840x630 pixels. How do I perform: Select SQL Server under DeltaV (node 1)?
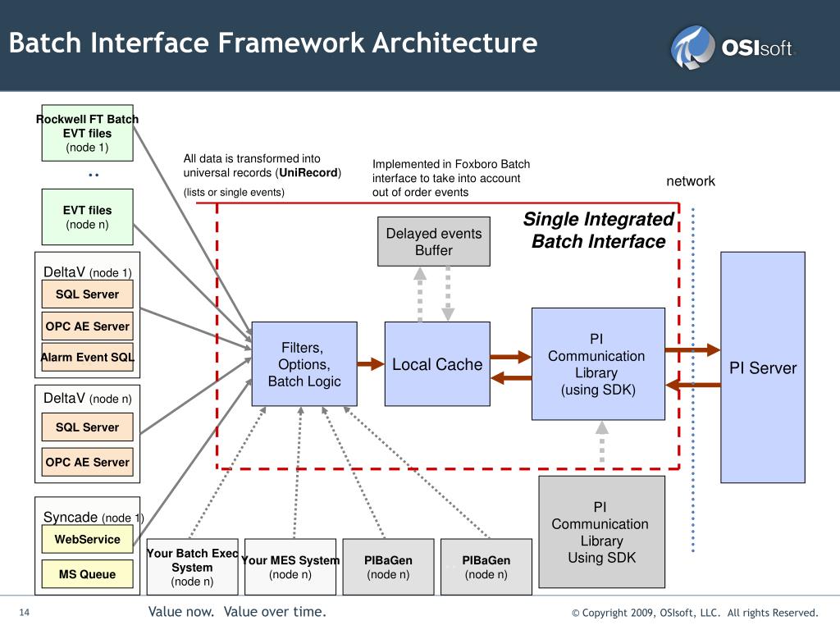click(x=87, y=294)
